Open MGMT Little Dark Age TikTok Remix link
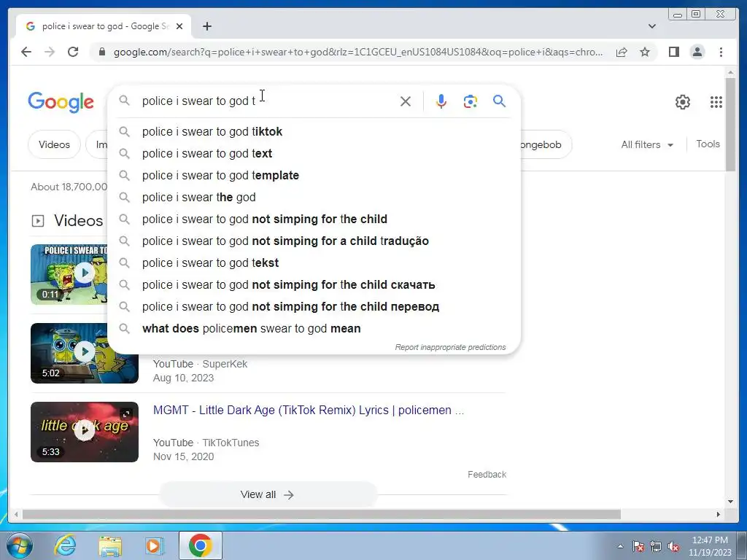This screenshot has width=747, height=560. (309, 410)
